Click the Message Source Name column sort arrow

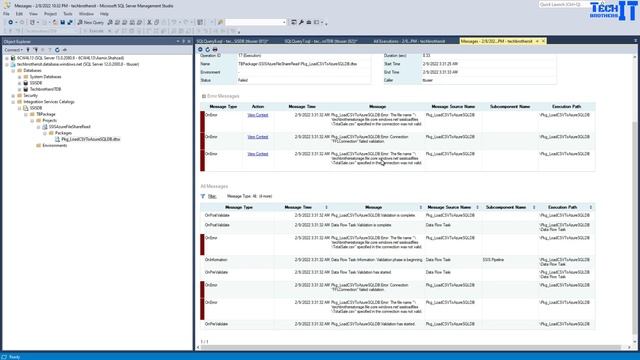[x=477, y=207]
